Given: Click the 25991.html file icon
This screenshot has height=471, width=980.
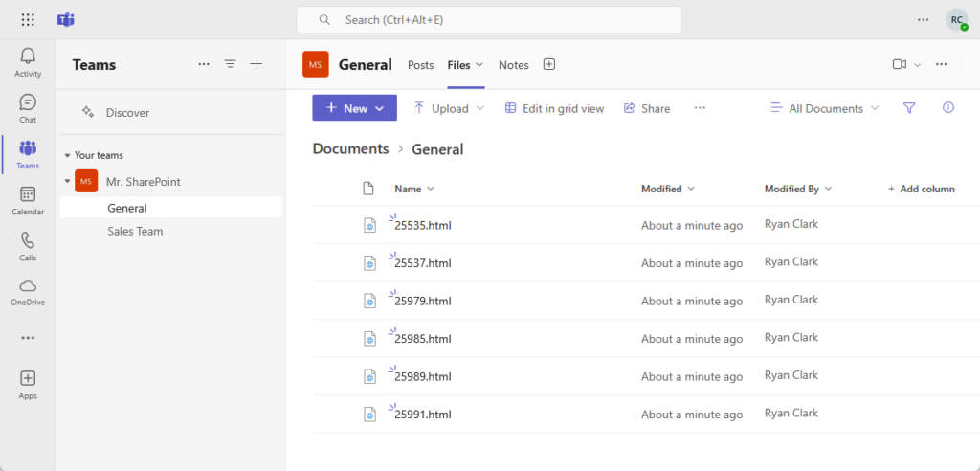Looking at the screenshot, I should coord(370,415).
